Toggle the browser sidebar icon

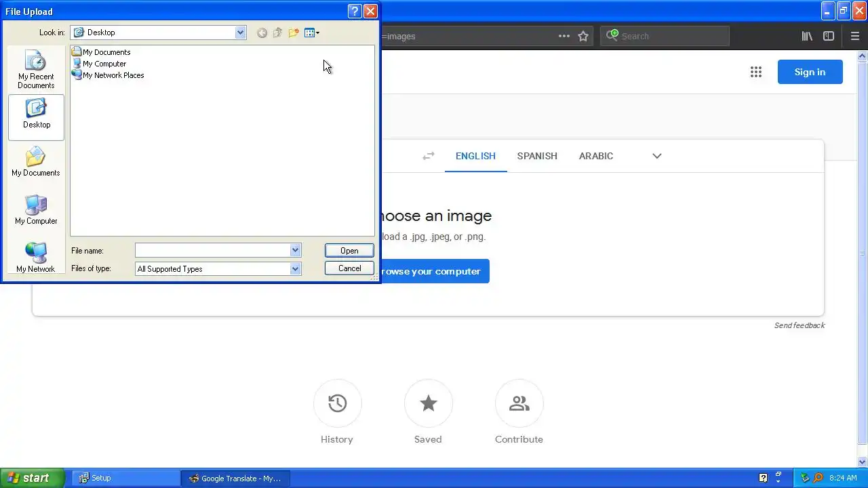(829, 36)
